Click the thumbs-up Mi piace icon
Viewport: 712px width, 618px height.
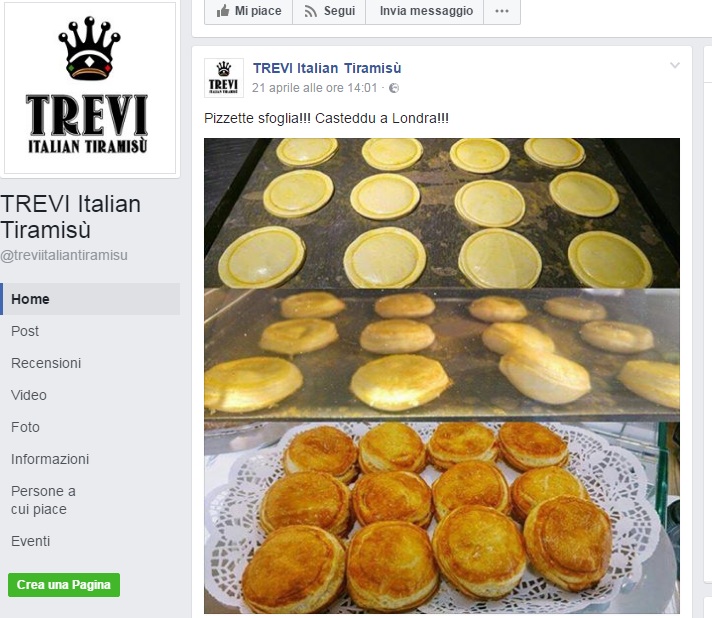[x=223, y=11]
